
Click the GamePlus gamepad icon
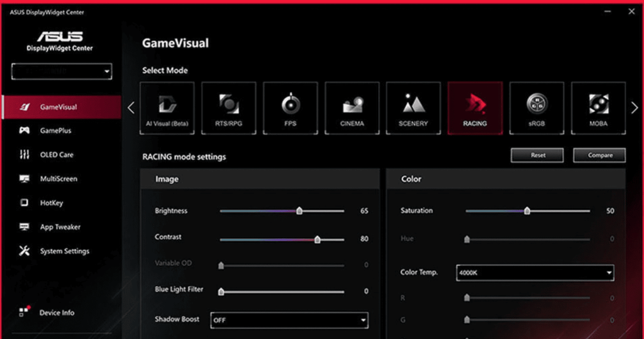[25, 130]
